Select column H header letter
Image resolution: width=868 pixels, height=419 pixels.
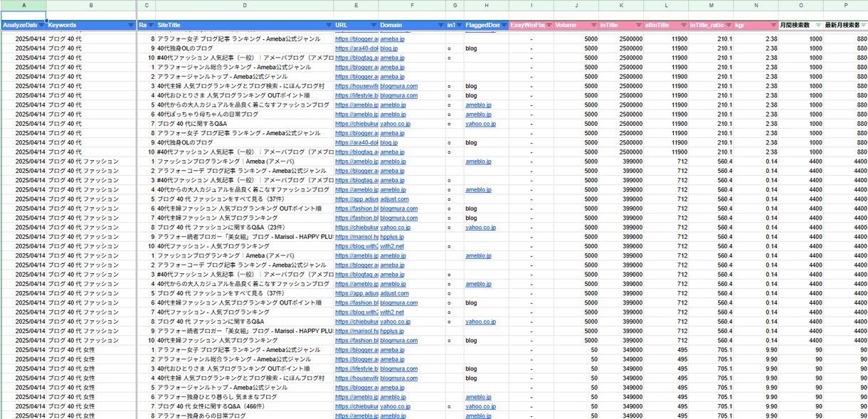[486, 5]
